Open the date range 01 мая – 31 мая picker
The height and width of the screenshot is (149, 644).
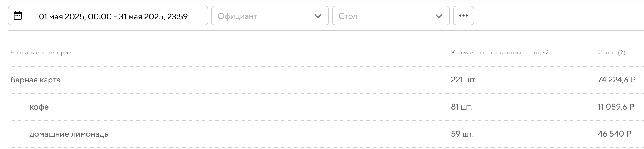coord(113,16)
